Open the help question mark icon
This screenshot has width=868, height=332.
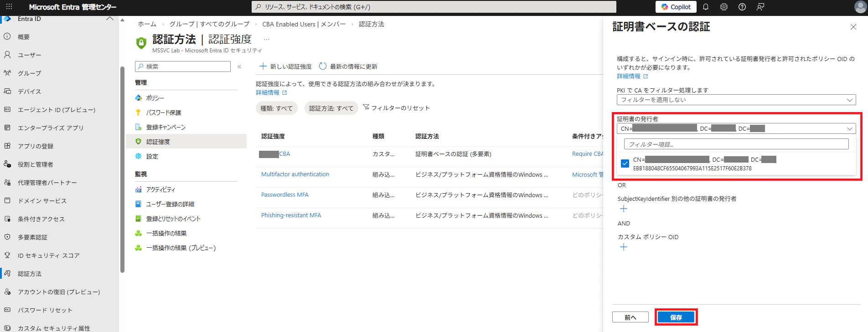(x=742, y=7)
